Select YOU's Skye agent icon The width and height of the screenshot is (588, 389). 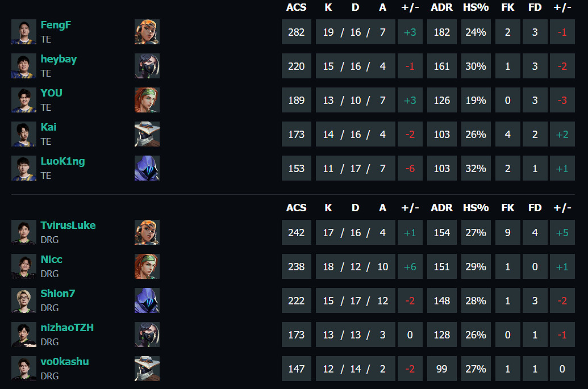tap(147, 100)
